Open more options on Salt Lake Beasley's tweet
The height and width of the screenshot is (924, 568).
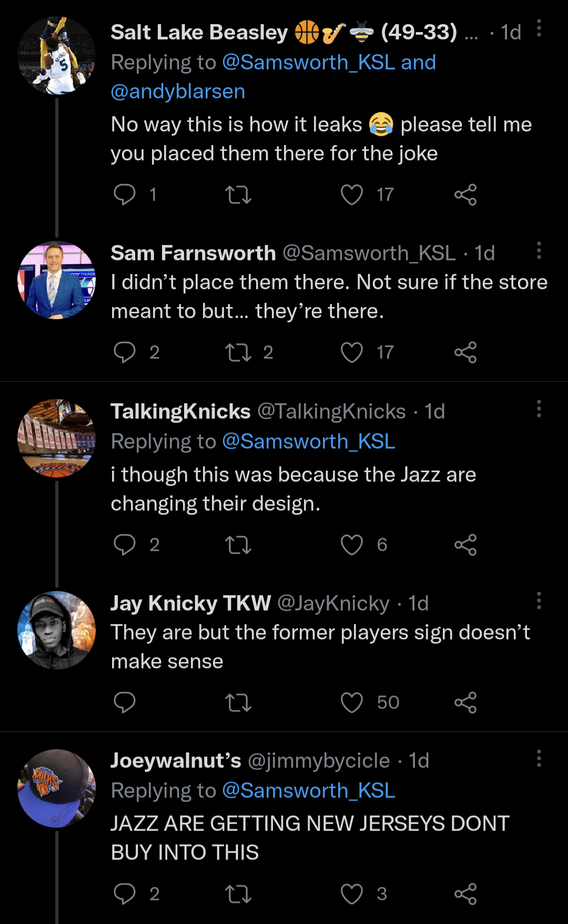tap(539, 28)
